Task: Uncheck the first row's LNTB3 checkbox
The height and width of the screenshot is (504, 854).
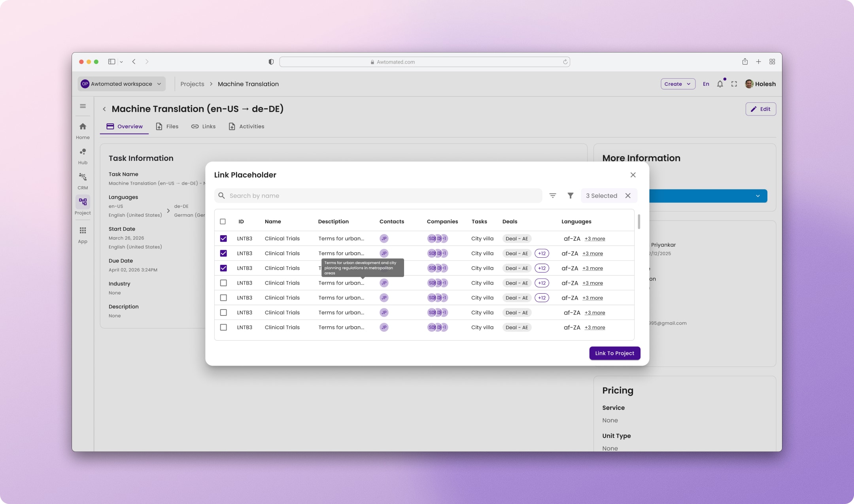Action: [x=223, y=238]
